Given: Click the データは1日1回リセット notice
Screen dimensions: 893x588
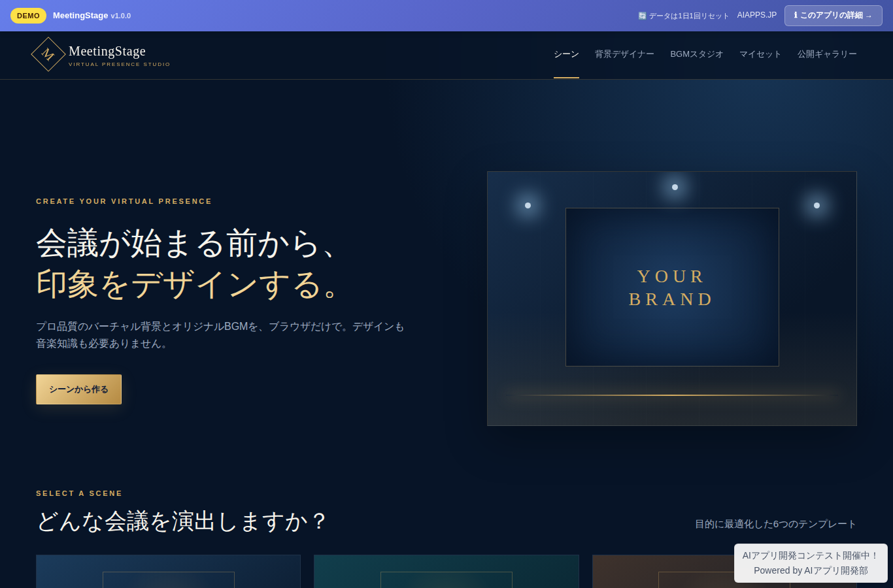Looking at the screenshot, I should pyautogui.click(x=683, y=16).
